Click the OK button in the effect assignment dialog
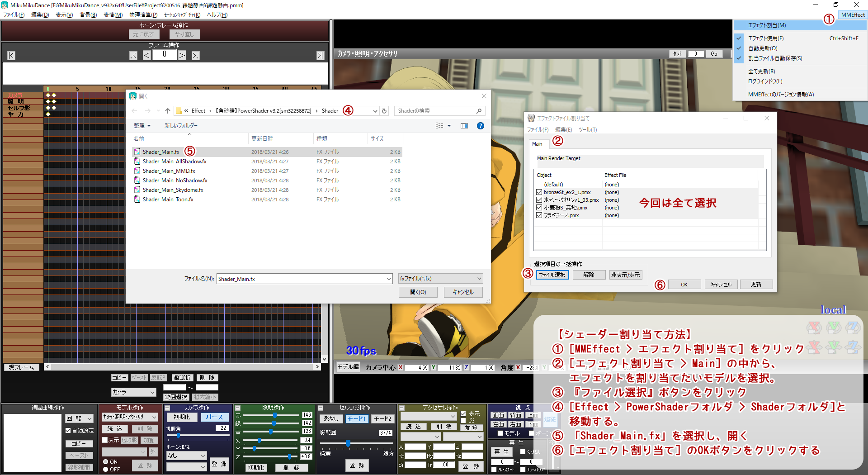Image resolution: width=868 pixels, height=475 pixels. (684, 284)
